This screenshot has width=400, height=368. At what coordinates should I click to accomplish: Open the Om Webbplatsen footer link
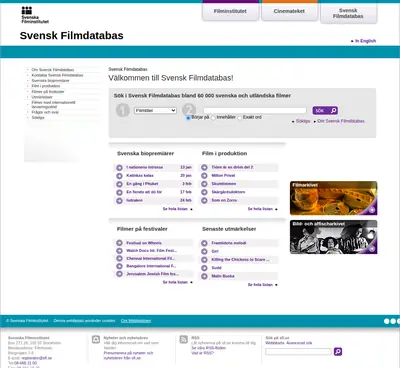coord(136,321)
